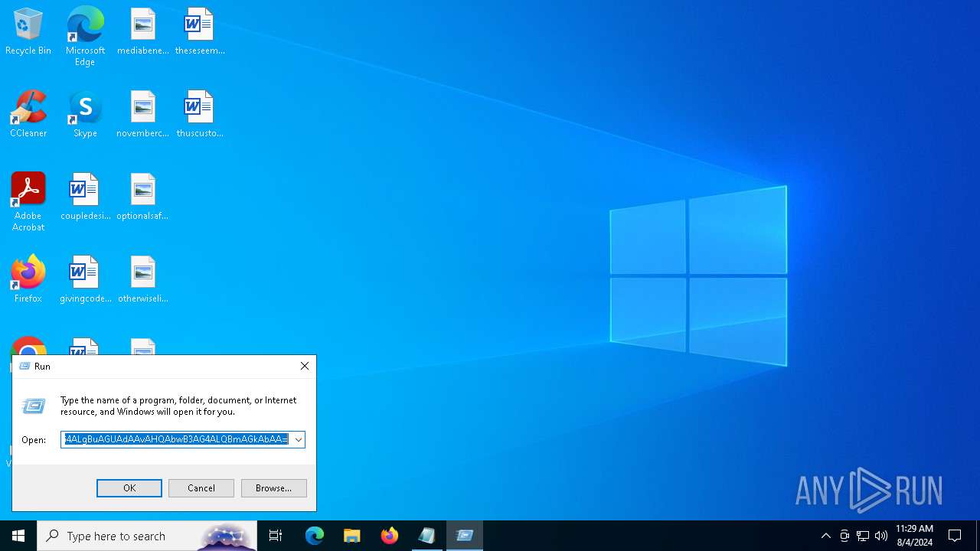This screenshot has height=551, width=980.
Task: Open the notepad-like app on taskbar
Action: [x=427, y=536]
